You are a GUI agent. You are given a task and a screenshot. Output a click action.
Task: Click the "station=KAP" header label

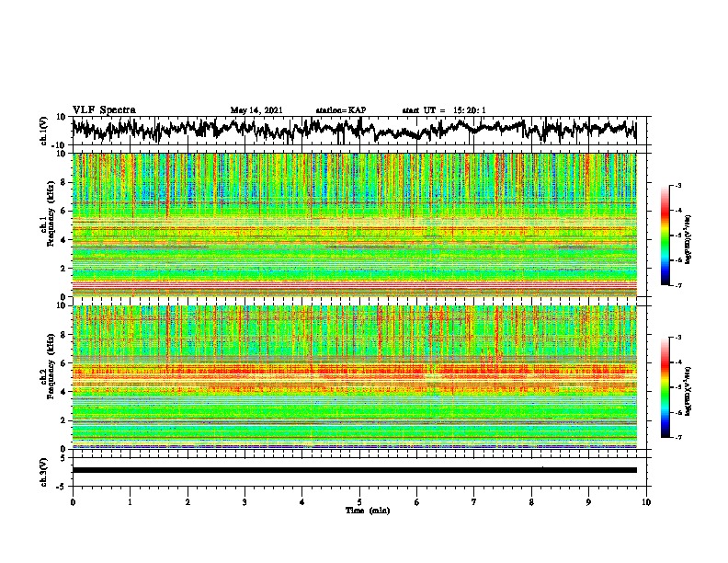tap(341, 110)
